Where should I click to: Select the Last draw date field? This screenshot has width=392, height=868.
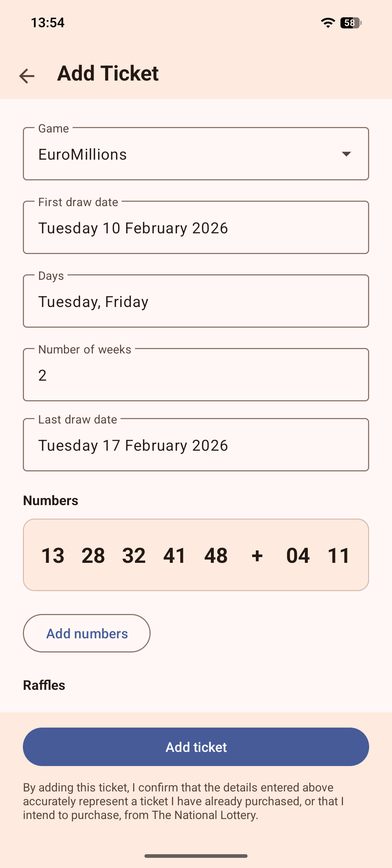pyautogui.click(x=196, y=445)
